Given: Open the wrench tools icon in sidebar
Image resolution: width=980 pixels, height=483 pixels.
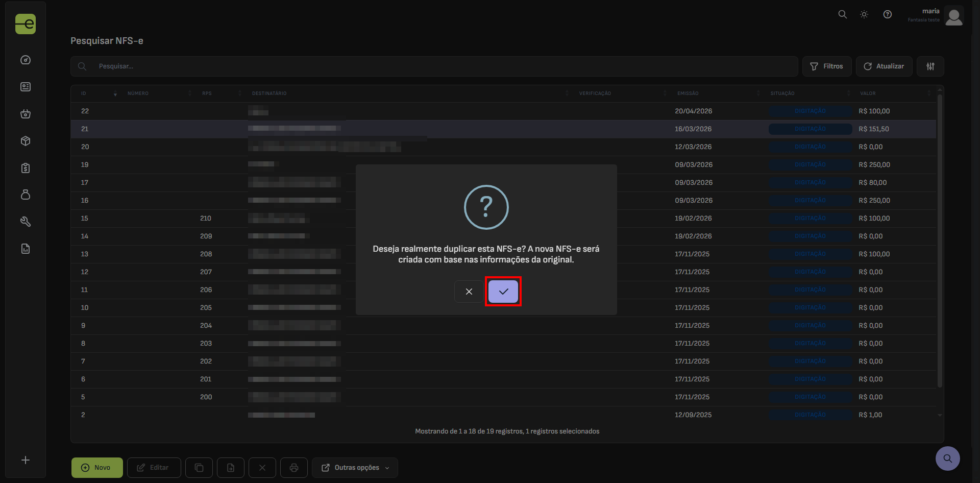Looking at the screenshot, I should tap(26, 222).
